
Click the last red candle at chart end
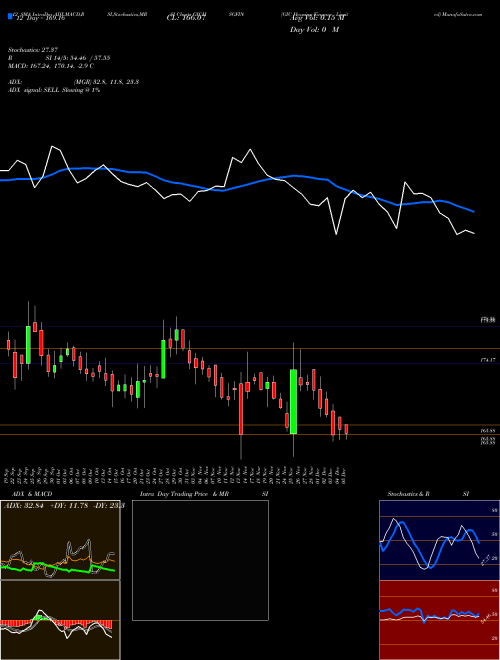click(x=346, y=429)
